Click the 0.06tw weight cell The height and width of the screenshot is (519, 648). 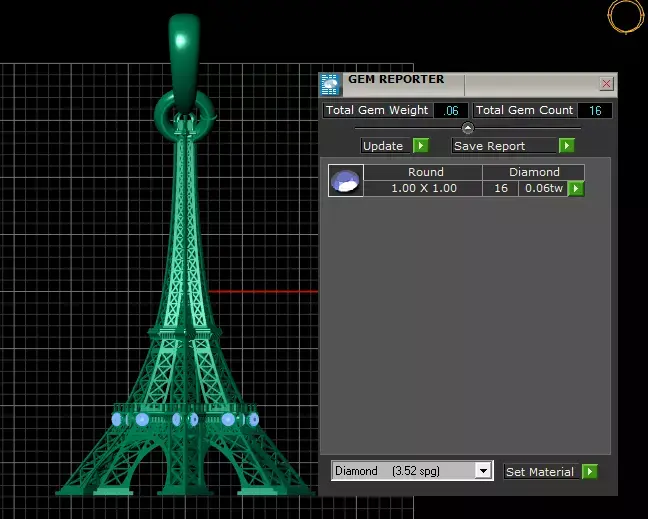pos(543,188)
